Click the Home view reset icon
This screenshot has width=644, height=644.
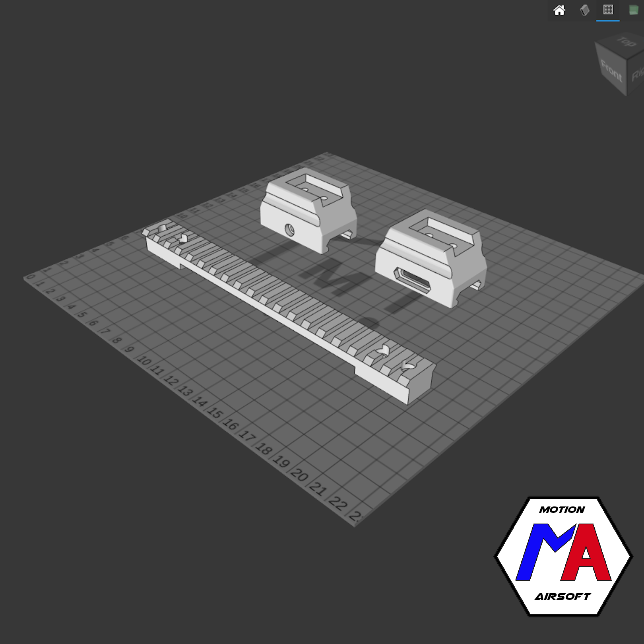pyautogui.click(x=559, y=10)
